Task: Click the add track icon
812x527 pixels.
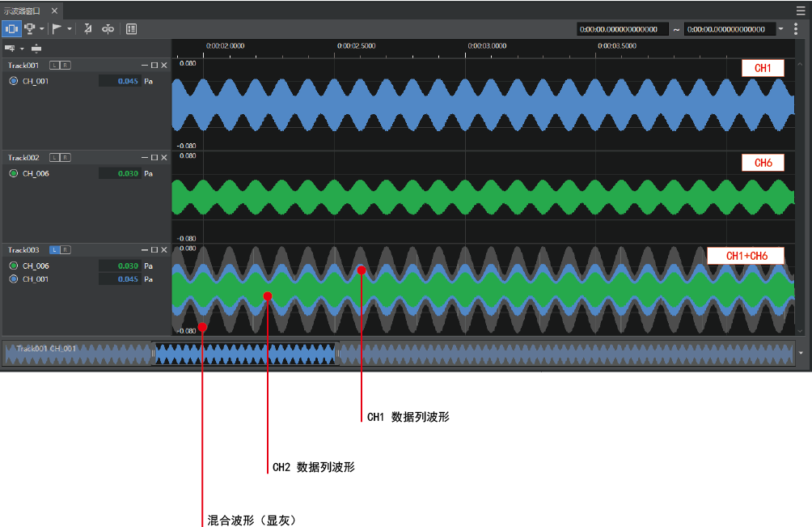Action: click(10, 49)
